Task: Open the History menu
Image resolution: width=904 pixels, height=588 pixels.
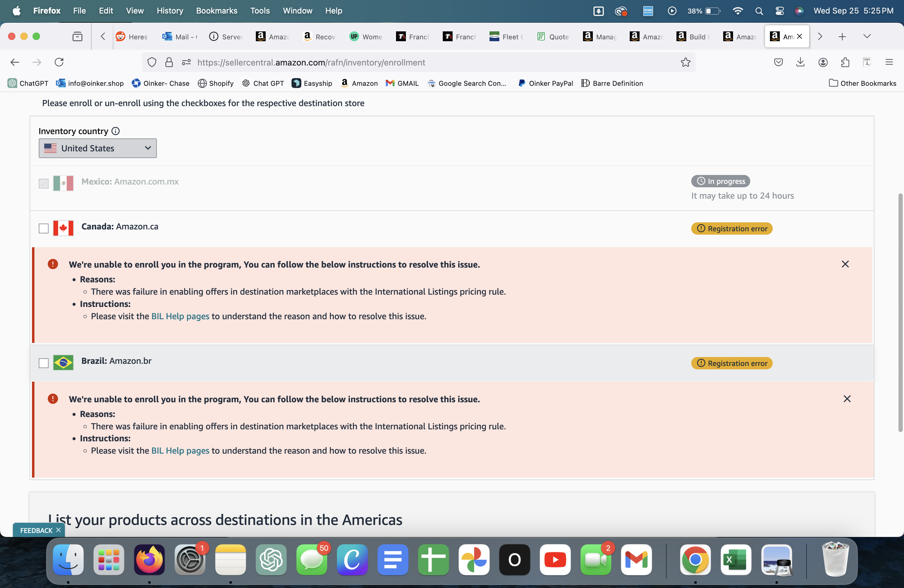Action: click(x=170, y=11)
